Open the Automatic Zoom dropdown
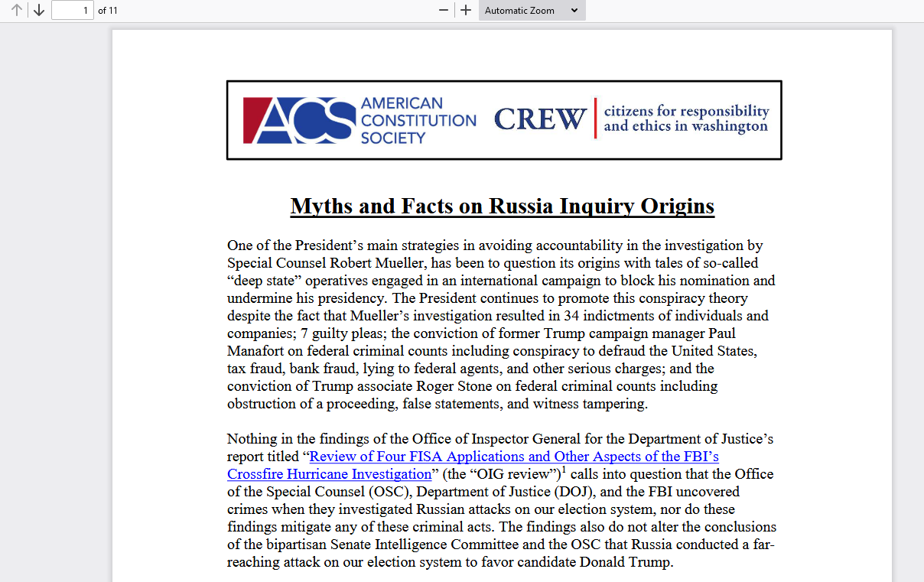The width and height of the screenshot is (924, 582). [x=532, y=11]
